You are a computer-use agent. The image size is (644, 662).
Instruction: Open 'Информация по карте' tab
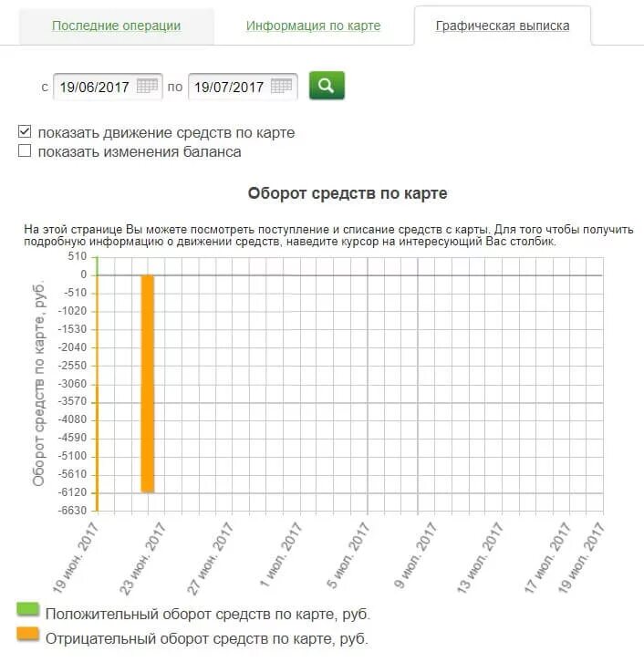pyautogui.click(x=314, y=26)
